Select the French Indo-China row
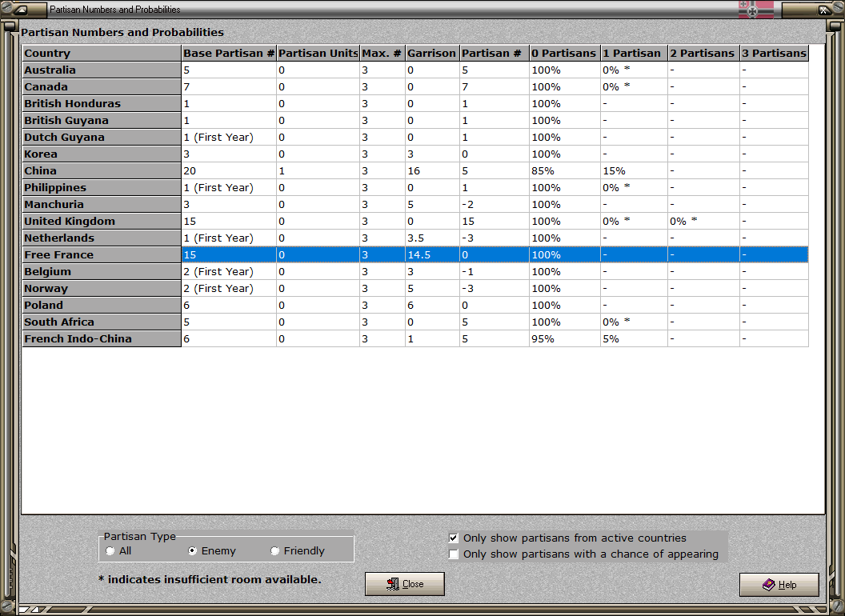 [x=415, y=339]
